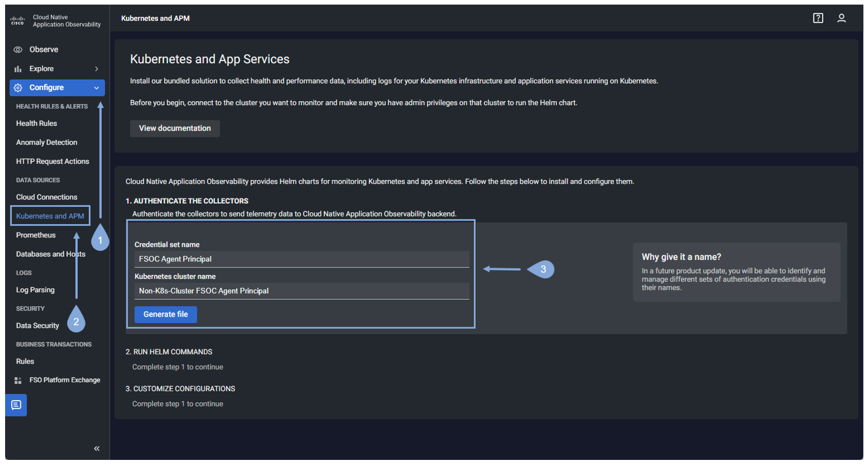Collapse the Configure menu chevron
The image size is (868, 465).
pyautogui.click(x=96, y=88)
